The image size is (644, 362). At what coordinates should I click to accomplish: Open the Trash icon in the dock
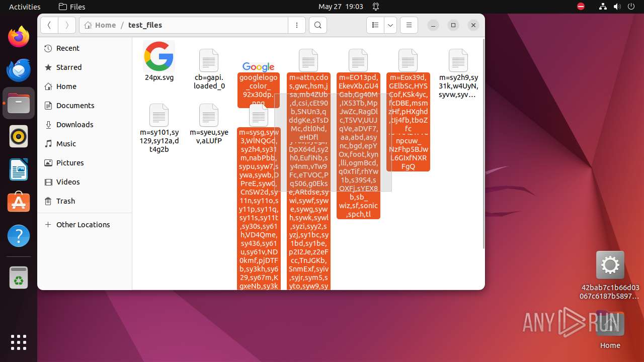pos(19,278)
